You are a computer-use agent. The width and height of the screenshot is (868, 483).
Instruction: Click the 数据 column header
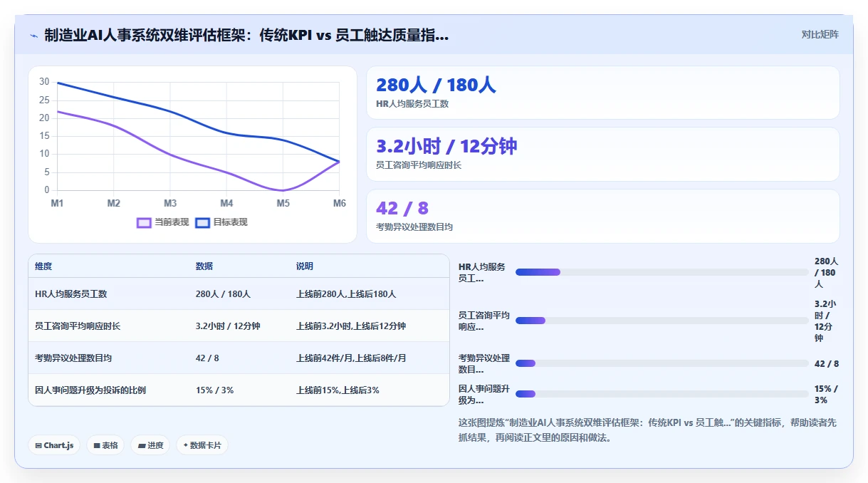click(x=204, y=266)
